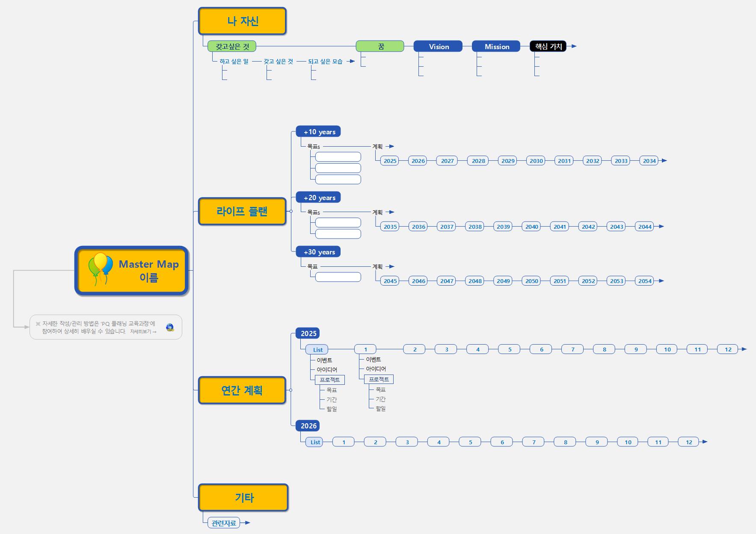
Task: Click the arrow following the 2034 year node
Action: 664,161
